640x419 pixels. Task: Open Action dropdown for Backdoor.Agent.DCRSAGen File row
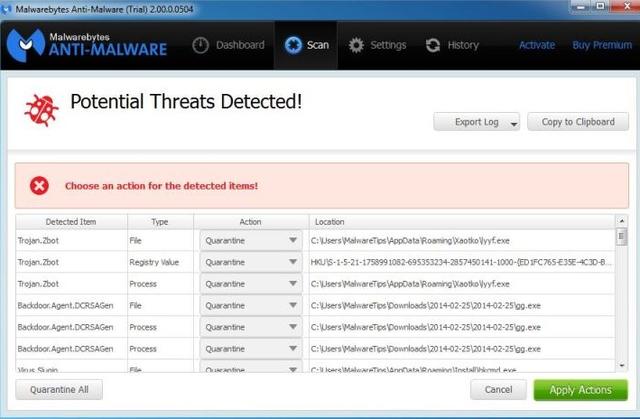pyautogui.click(x=251, y=305)
